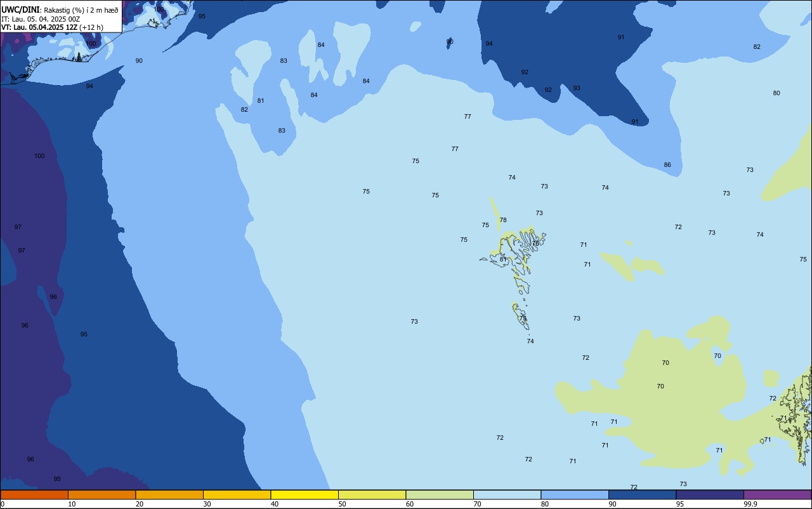
Task: Click the 0–10 dark orange legend swatch
Action: (x=34, y=494)
